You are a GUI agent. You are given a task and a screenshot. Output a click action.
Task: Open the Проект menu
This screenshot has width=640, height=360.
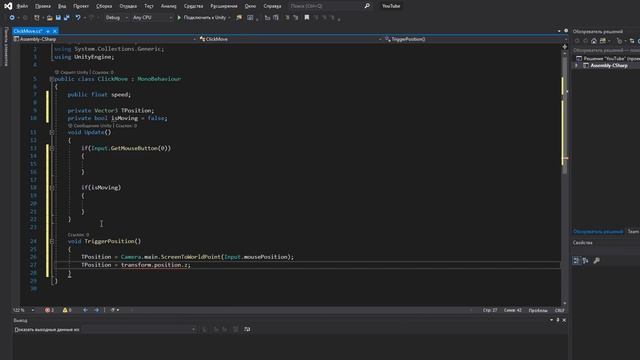81,6
